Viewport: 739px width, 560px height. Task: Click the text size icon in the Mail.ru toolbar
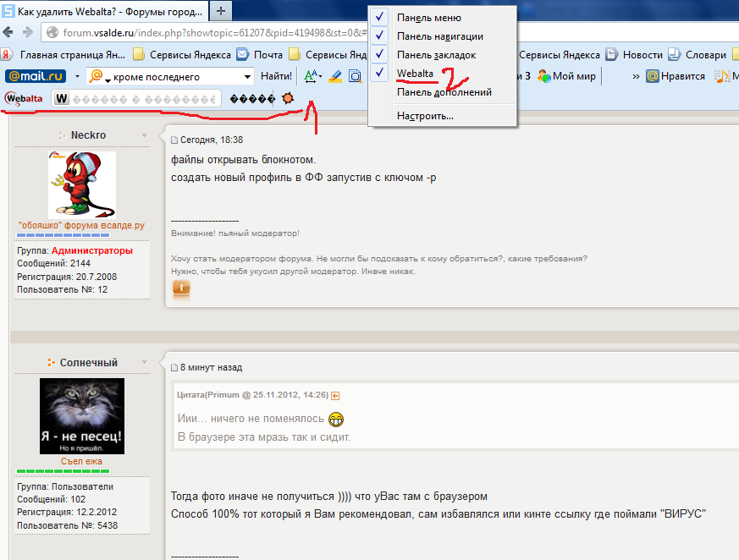(312, 76)
